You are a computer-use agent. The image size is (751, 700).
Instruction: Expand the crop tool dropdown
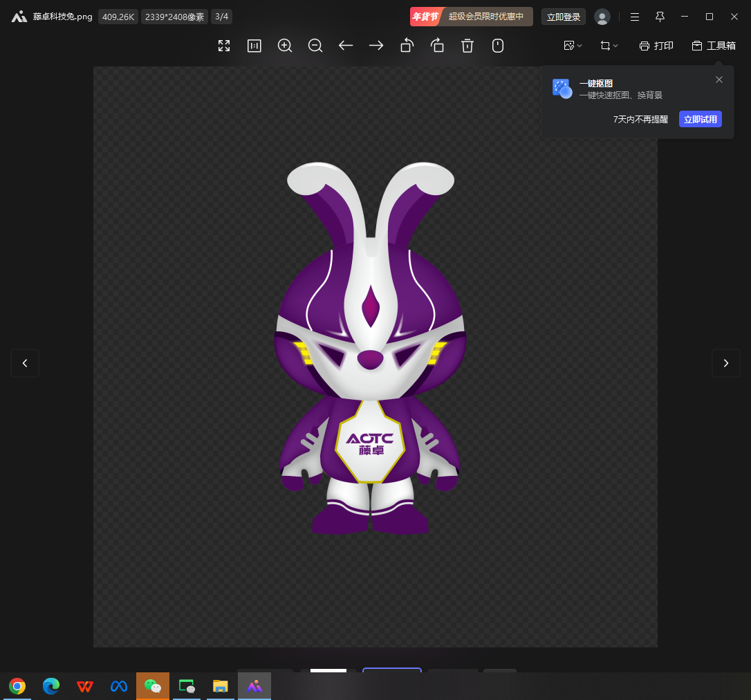pos(609,46)
